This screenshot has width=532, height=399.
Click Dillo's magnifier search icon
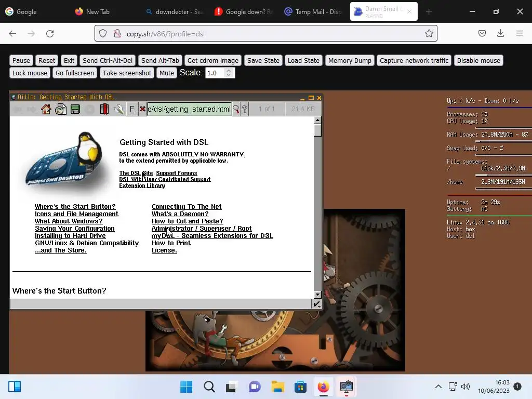(236, 109)
